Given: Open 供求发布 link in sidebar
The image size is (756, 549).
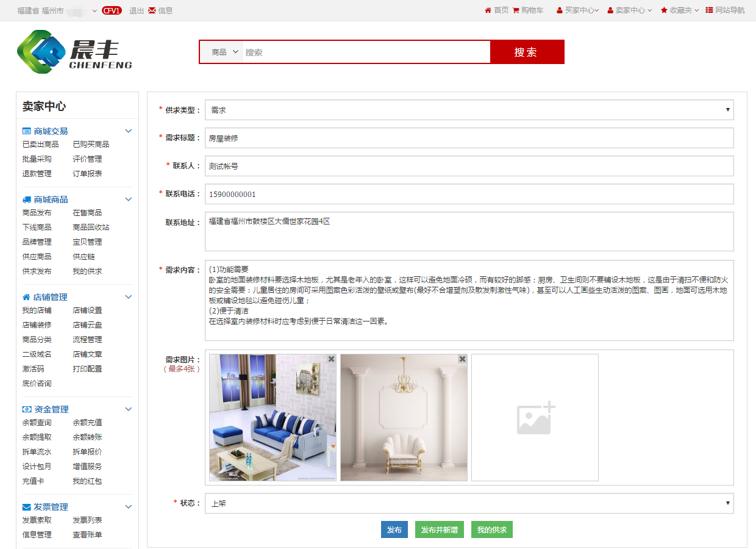Looking at the screenshot, I should [x=37, y=271].
